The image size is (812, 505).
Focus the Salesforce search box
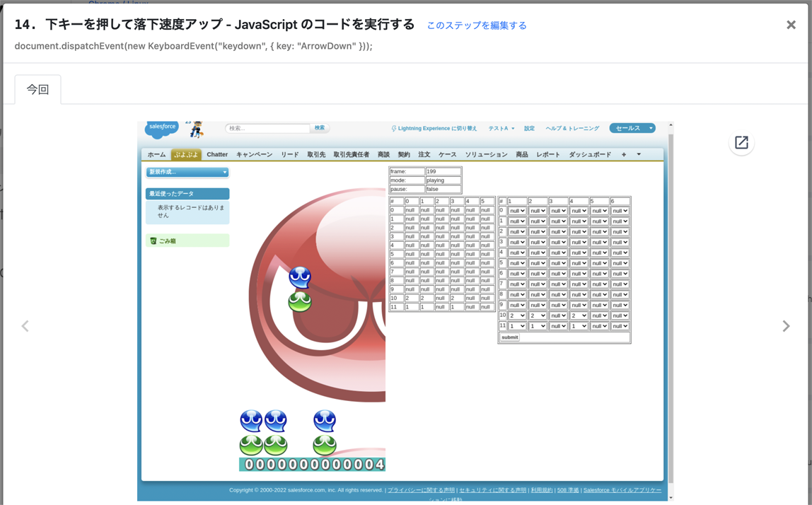click(x=267, y=128)
